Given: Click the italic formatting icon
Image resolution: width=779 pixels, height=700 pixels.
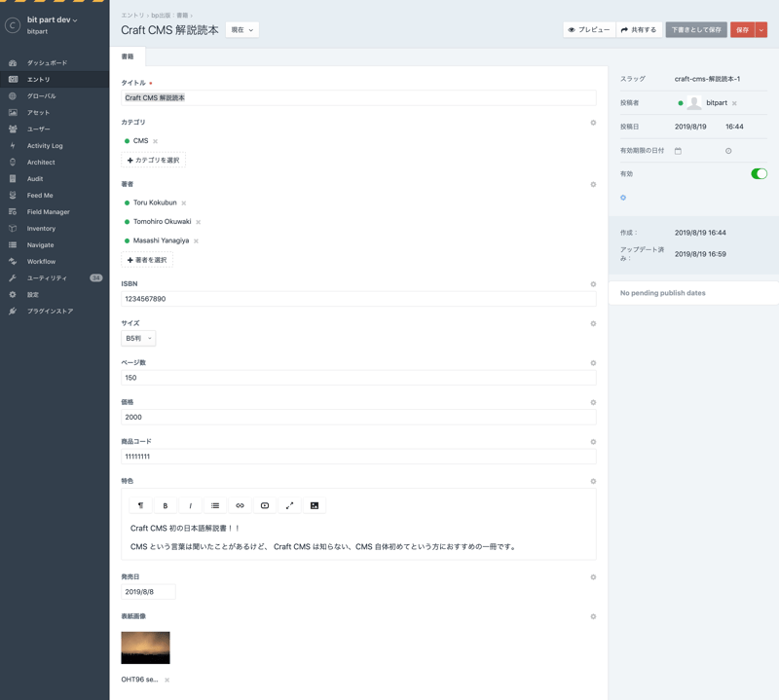Looking at the screenshot, I should 190,505.
